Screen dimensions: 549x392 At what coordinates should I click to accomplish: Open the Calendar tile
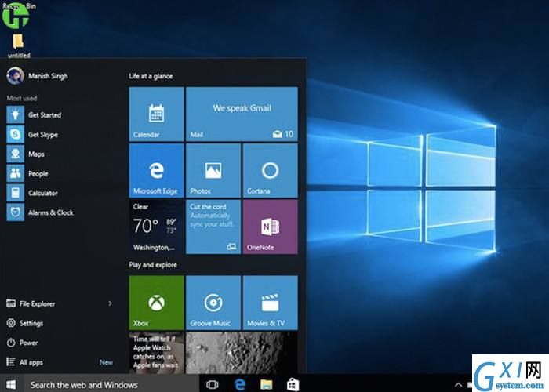point(157,114)
